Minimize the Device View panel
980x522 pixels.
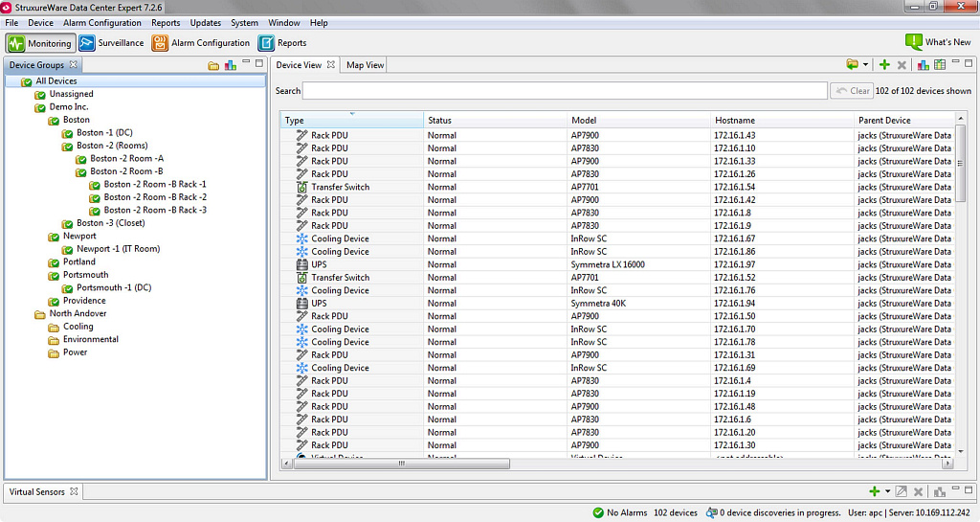[x=955, y=62]
